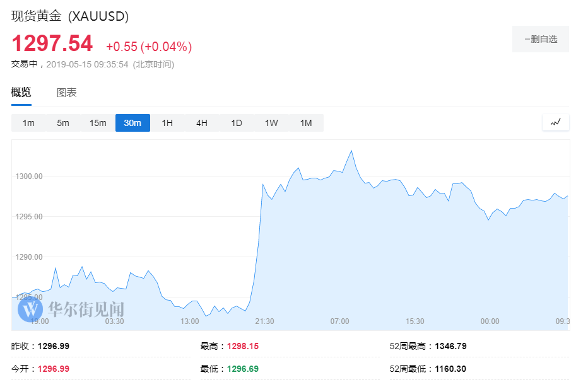
Task: Click the 一删自选 watchlist button
Action: 540,38
